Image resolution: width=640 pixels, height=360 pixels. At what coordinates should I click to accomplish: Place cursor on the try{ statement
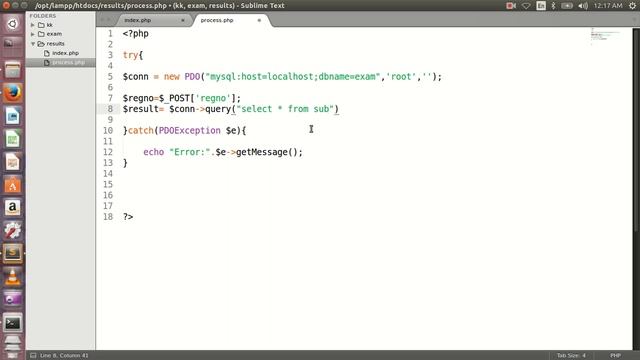[x=133, y=55]
